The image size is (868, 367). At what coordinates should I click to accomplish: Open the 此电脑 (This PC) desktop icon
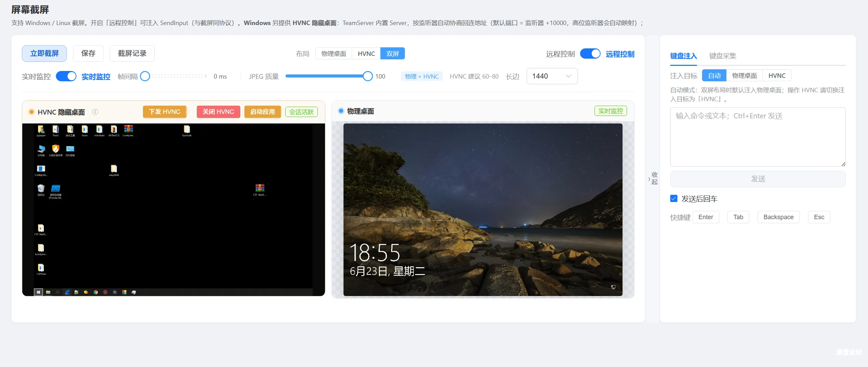pyautogui.click(x=41, y=150)
